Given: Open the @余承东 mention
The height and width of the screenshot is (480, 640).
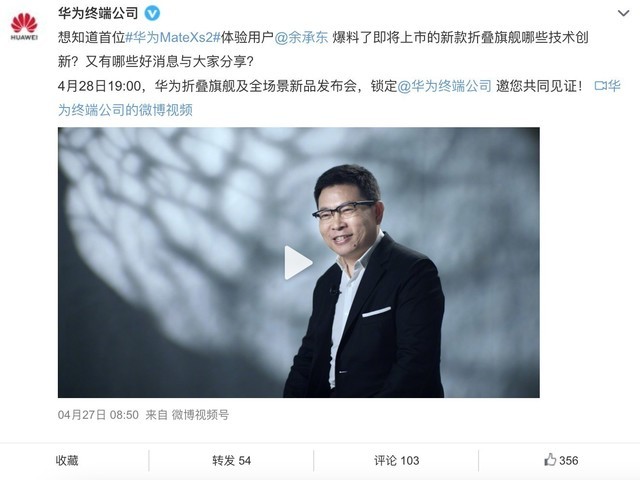Looking at the screenshot, I should (301, 38).
